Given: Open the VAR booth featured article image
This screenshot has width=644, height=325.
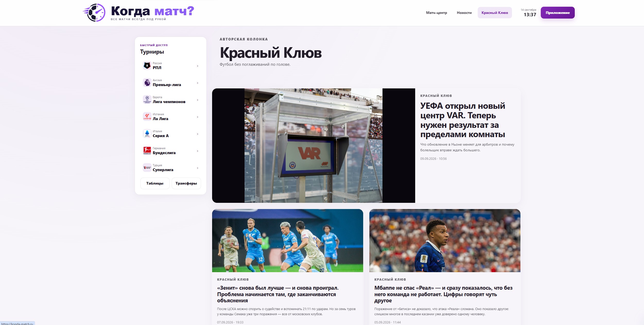Looking at the screenshot, I should pos(313,145).
